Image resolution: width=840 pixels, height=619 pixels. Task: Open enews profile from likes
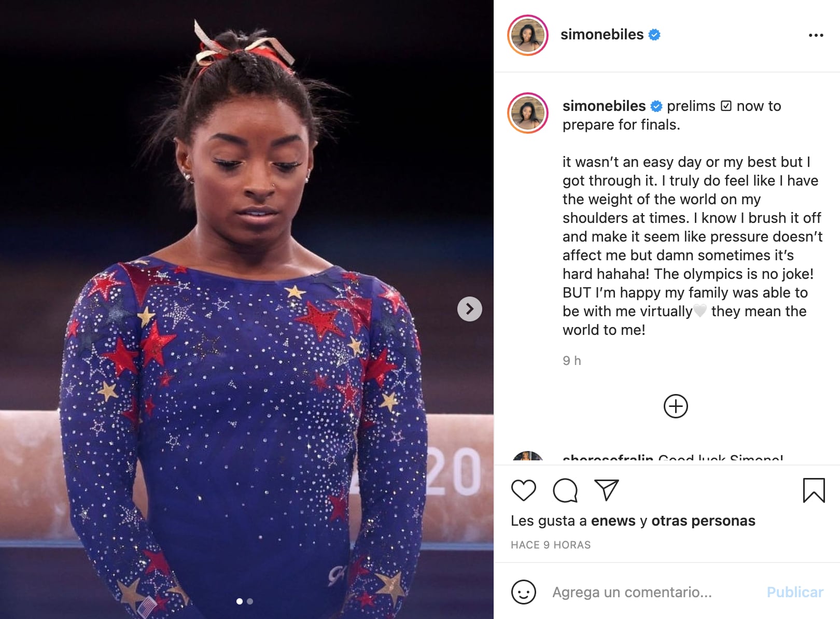pos(613,520)
